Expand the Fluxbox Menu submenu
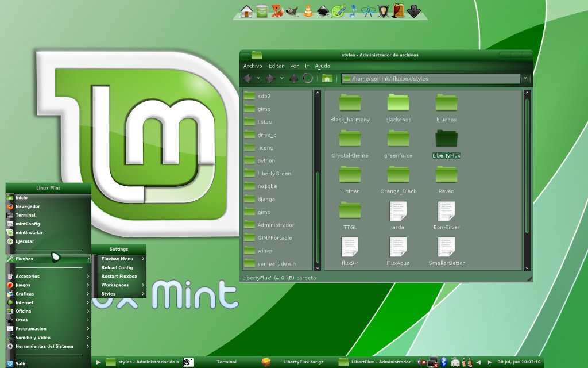 pyautogui.click(x=119, y=259)
